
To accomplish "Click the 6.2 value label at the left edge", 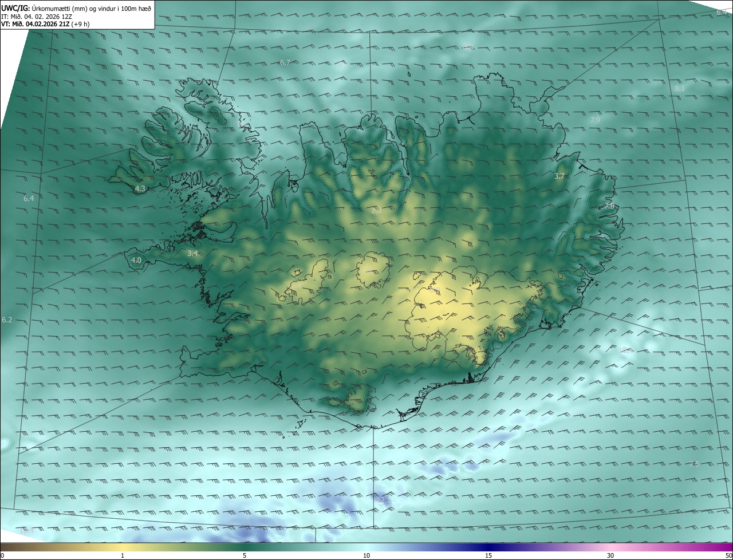I will (x=7, y=320).
